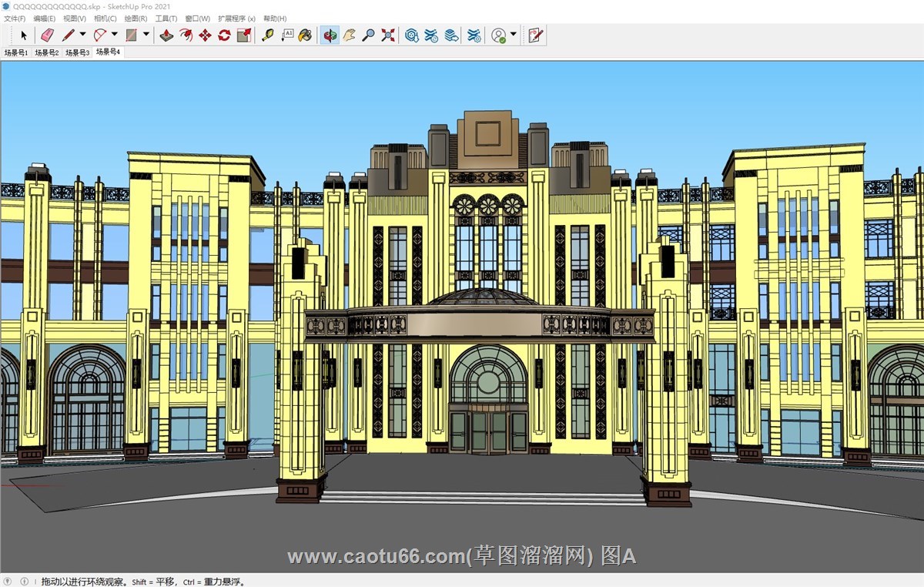
Task: Expand the Line tool dropdown arrow
Action: pyautogui.click(x=82, y=35)
